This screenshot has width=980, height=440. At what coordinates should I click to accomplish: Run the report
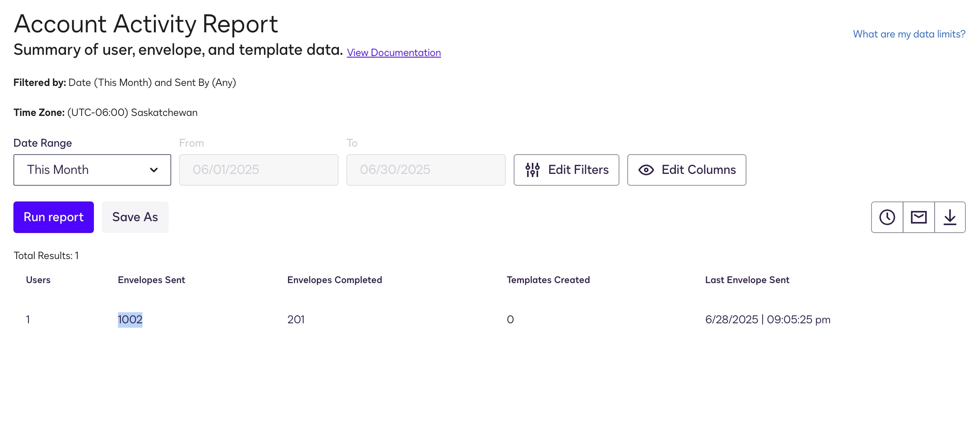tap(54, 217)
